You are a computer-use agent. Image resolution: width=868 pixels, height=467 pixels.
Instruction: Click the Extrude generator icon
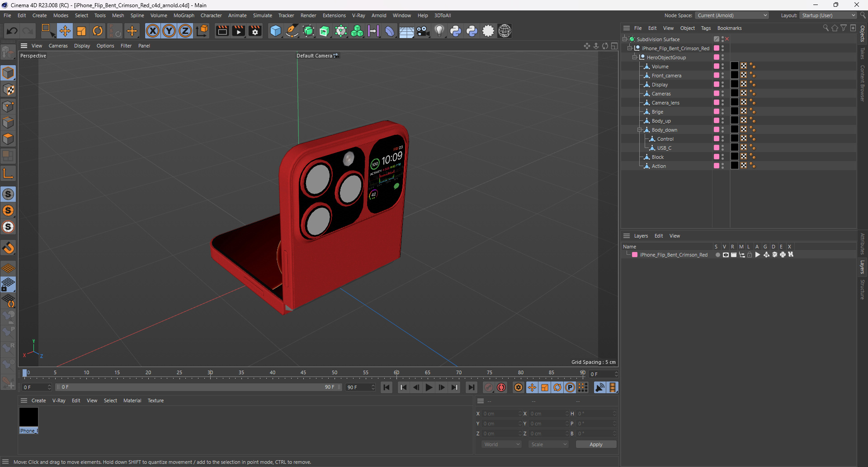tap(325, 31)
